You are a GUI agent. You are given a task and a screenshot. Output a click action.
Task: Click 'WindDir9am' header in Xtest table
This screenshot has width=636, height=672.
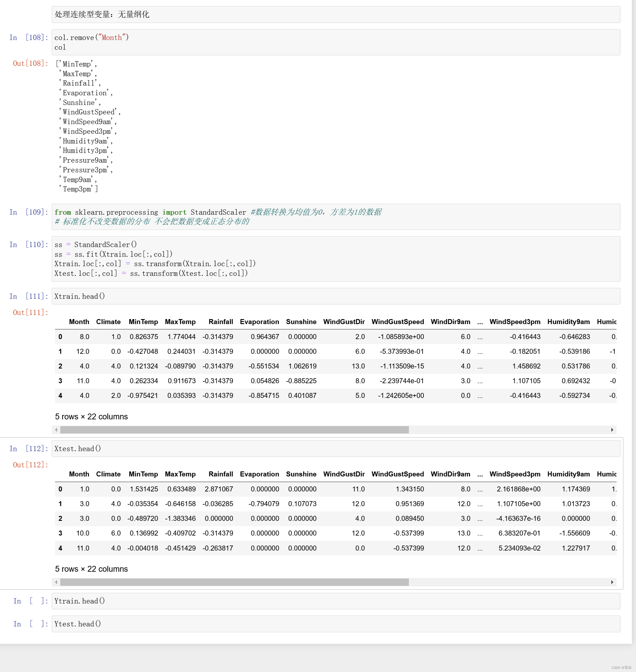(x=450, y=474)
